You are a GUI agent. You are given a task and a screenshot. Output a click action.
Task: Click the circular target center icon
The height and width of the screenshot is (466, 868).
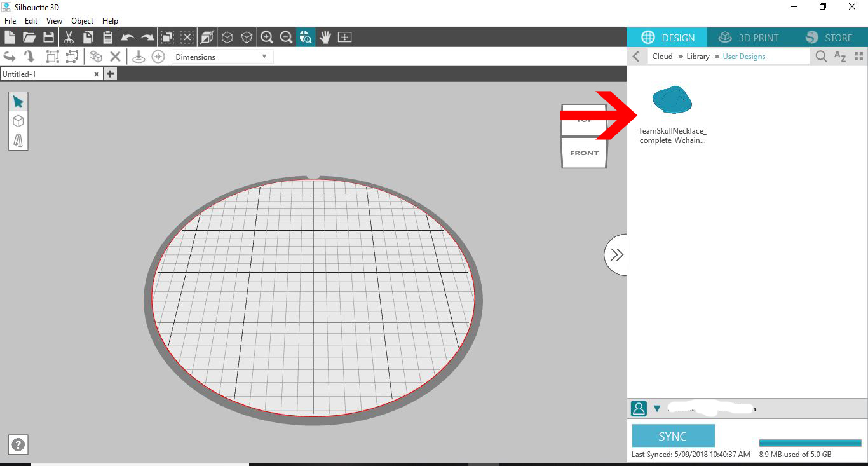pyautogui.click(x=158, y=57)
